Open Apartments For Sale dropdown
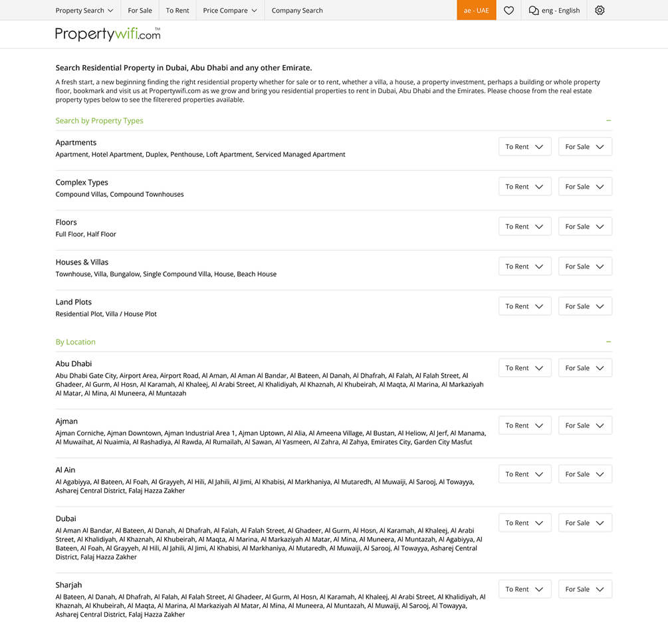The width and height of the screenshot is (668, 644). pos(585,147)
